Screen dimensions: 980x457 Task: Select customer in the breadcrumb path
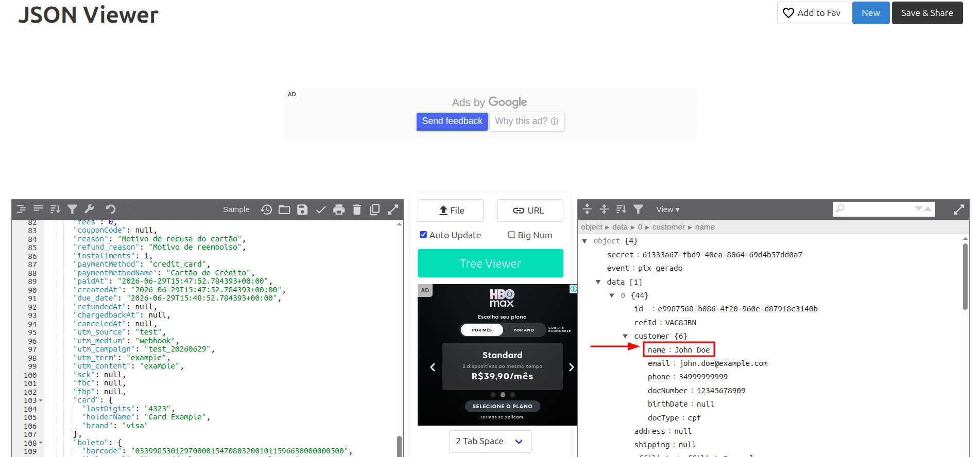668,227
